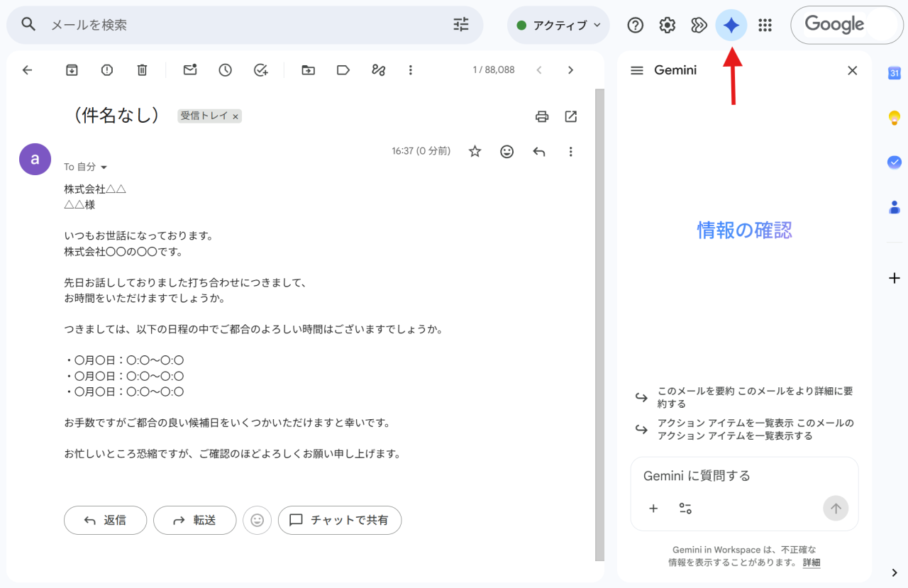Open Contacts in the side panel
This screenshot has width=908, height=588.
point(895,207)
